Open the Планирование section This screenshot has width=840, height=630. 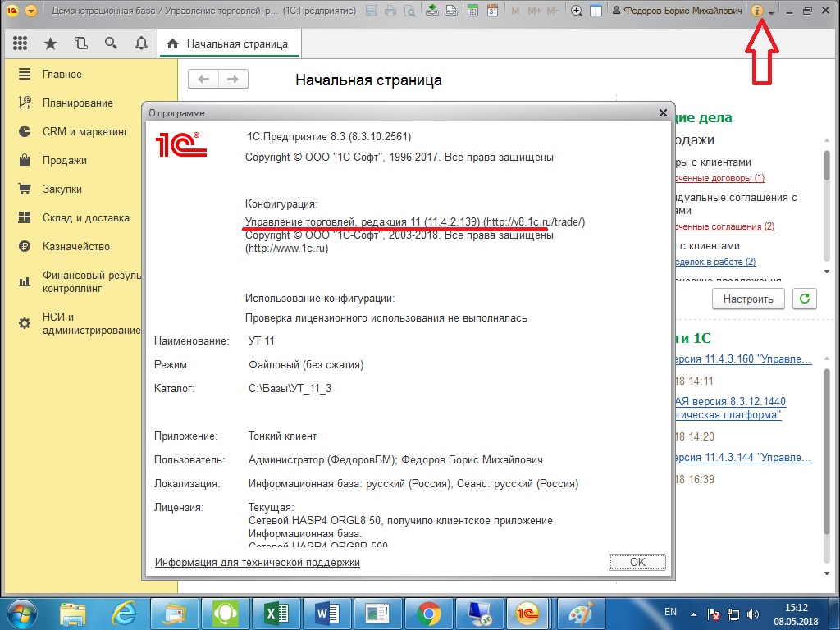coord(78,103)
